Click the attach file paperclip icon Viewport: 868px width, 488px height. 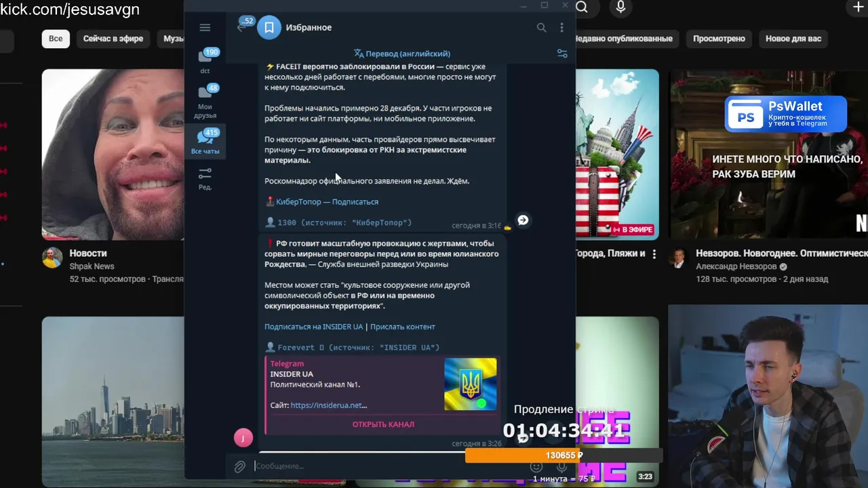239,466
